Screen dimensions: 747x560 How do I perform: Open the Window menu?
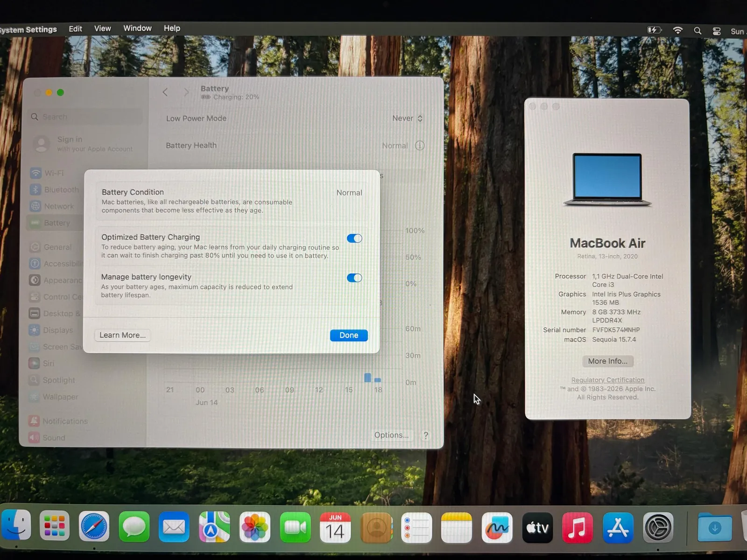click(137, 28)
